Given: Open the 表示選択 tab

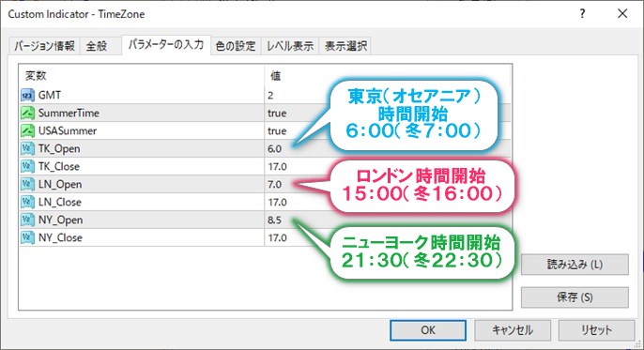Looking at the screenshot, I should click(345, 46).
